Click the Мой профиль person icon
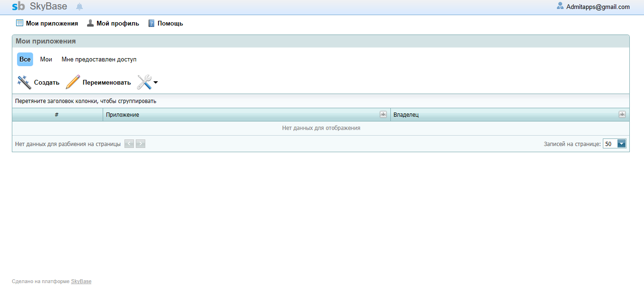Image resolution: width=644 pixels, height=285 pixels. (x=90, y=23)
